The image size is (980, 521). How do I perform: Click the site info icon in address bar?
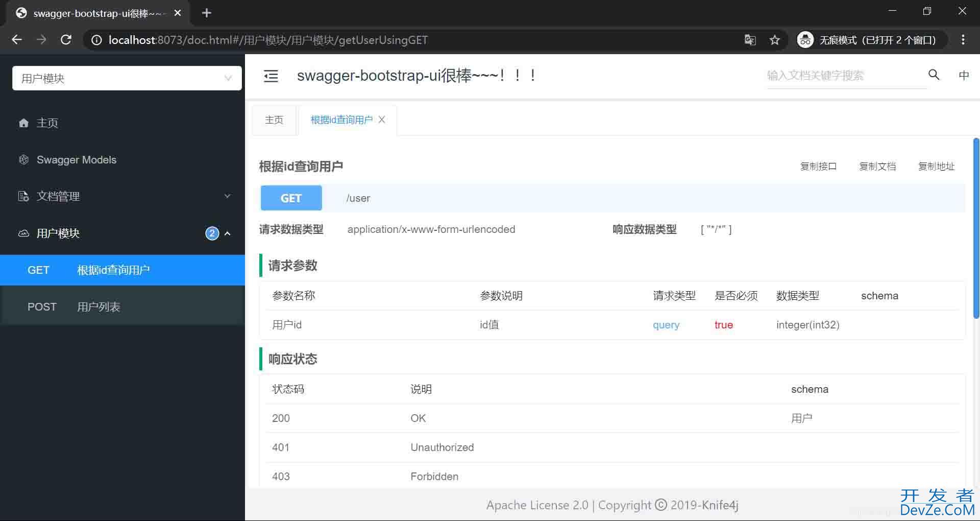tap(96, 40)
